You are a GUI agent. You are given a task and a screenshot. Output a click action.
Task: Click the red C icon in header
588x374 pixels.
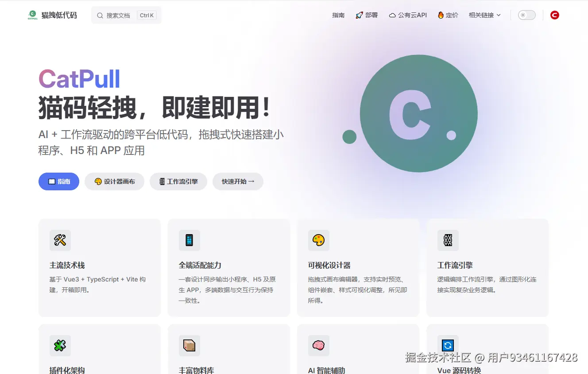(x=555, y=15)
